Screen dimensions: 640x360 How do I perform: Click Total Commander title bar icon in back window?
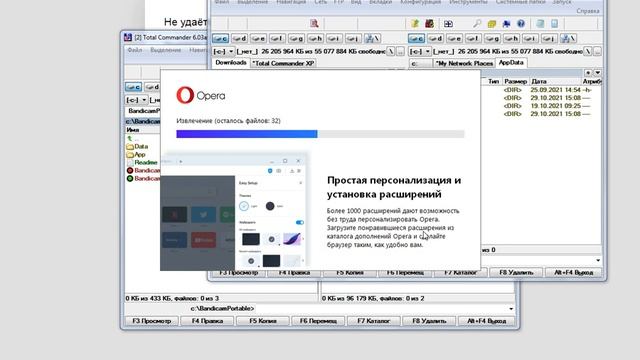coord(128,37)
